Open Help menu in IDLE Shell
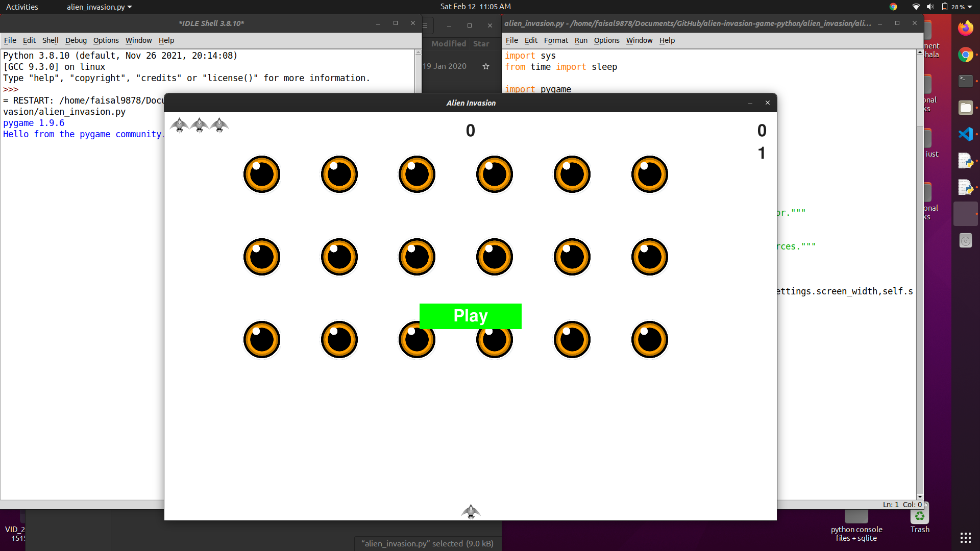This screenshot has width=980, height=551. [166, 40]
